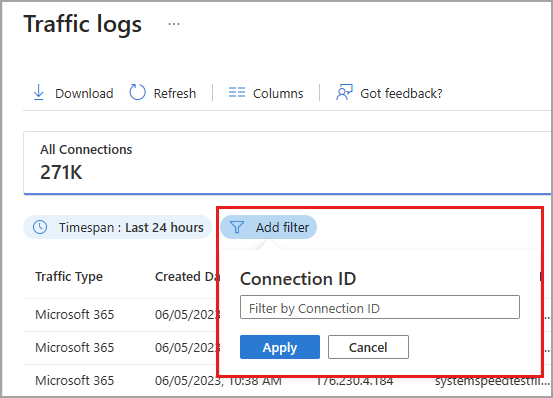Focus the Filter by Connection ID field
Viewport: 553px width, 398px height.
[380, 307]
